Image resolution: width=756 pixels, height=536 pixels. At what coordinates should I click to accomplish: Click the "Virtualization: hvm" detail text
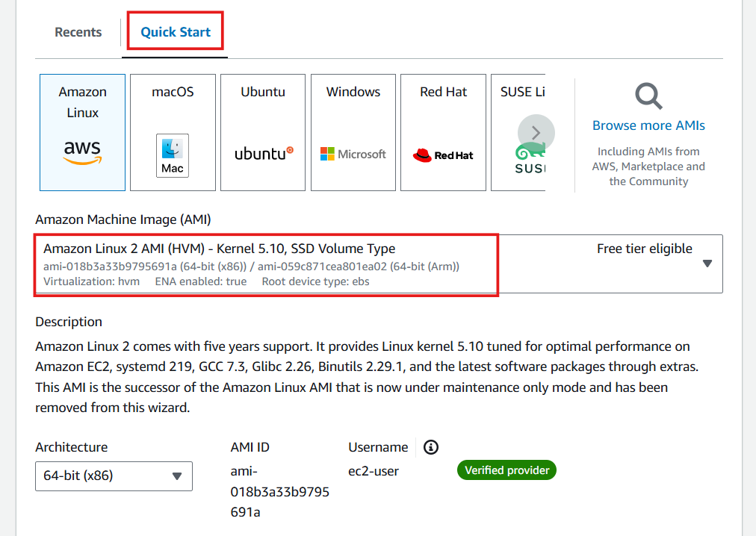click(92, 281)
